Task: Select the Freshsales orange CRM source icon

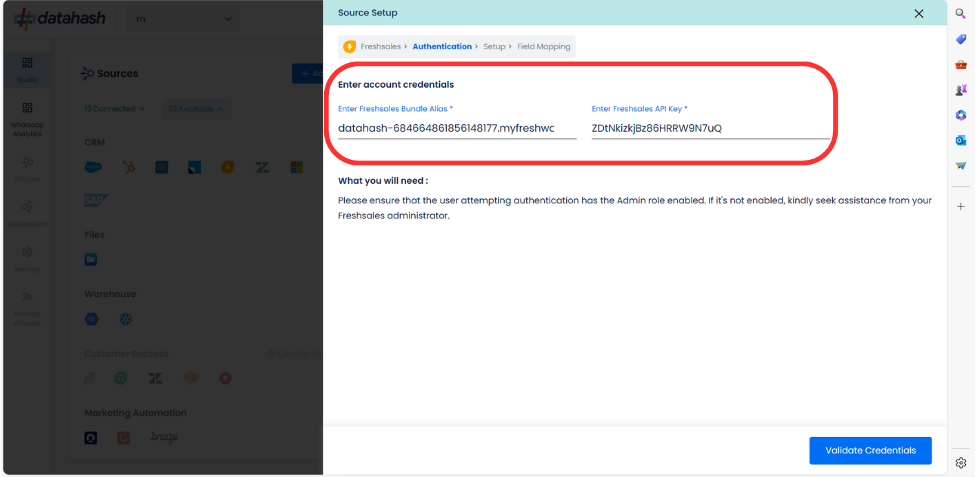Action: point(227,168)
